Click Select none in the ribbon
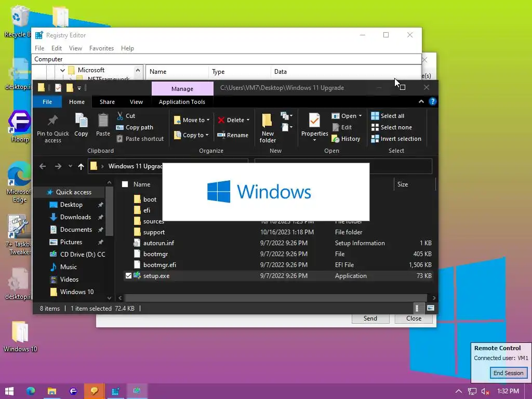The image size is (532, 399). coord(392,127)
